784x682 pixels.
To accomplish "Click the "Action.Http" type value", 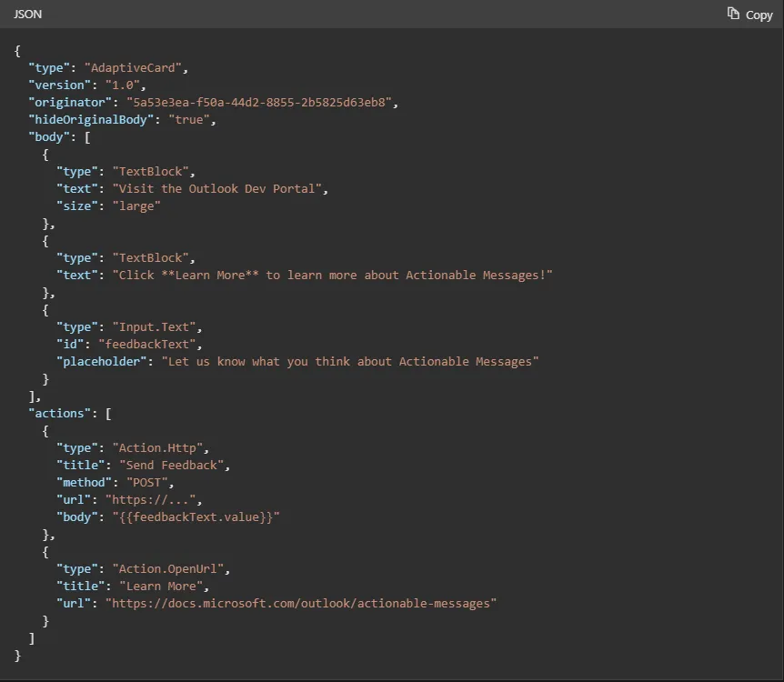I will (x=157, y=448).
